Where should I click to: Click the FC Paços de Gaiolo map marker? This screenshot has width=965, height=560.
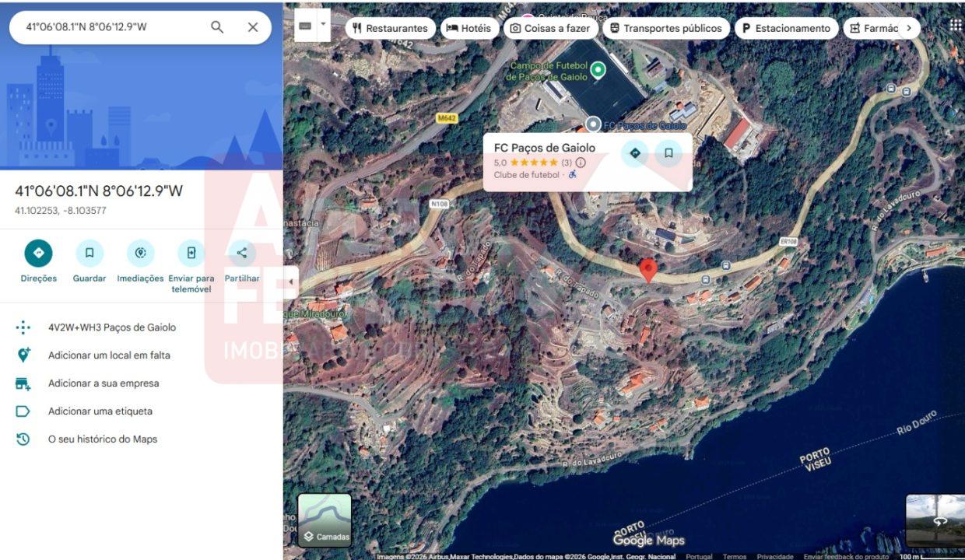(x=593, y=124)
